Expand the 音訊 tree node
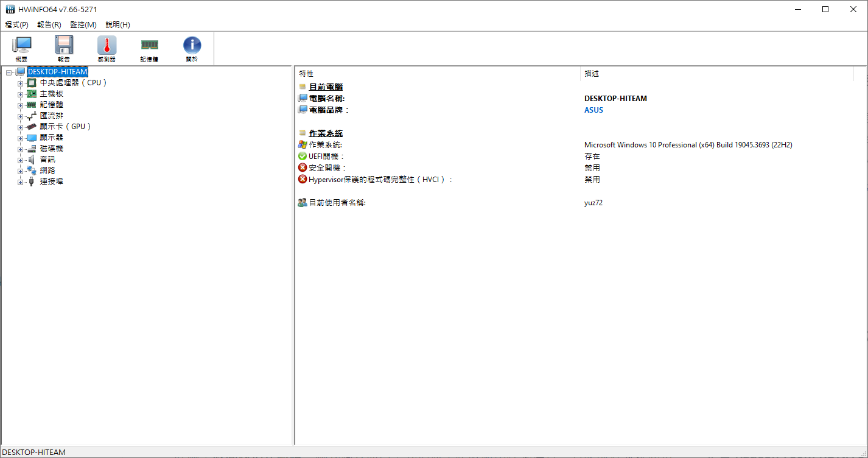 [21, 160]
